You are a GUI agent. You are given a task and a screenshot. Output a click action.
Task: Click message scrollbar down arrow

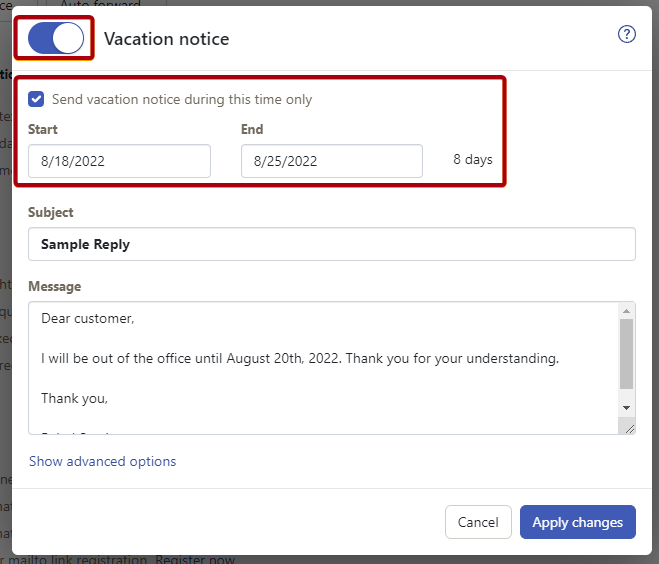click(626, 408)
